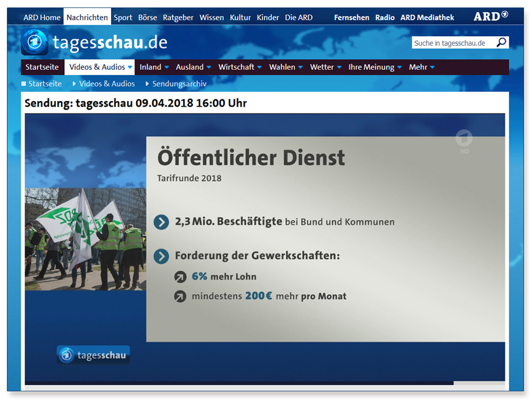
Task: Click 'Öffentlicher Dienst' title text
Action: [x=251, y=157]
